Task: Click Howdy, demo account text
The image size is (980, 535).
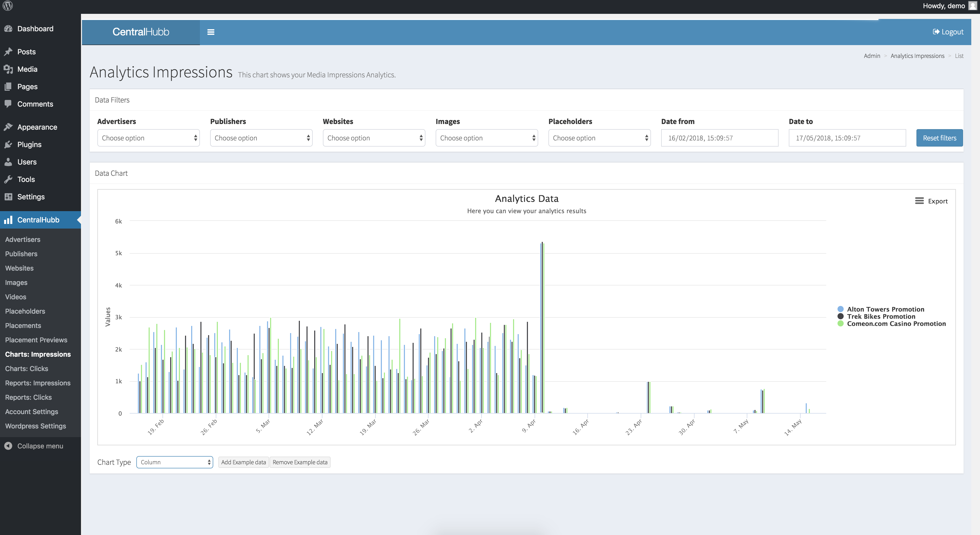Action: pos(944,6)
